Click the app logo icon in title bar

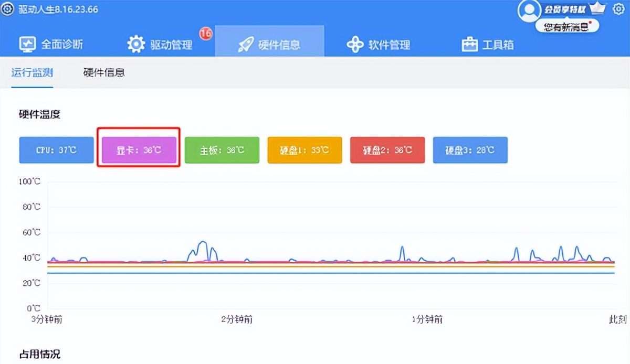(7, 9)
